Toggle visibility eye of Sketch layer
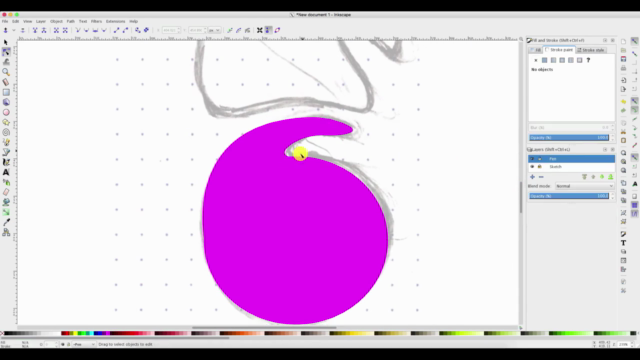Image resolution: width=640 pixels, height=360 pixels. [532, 167]
